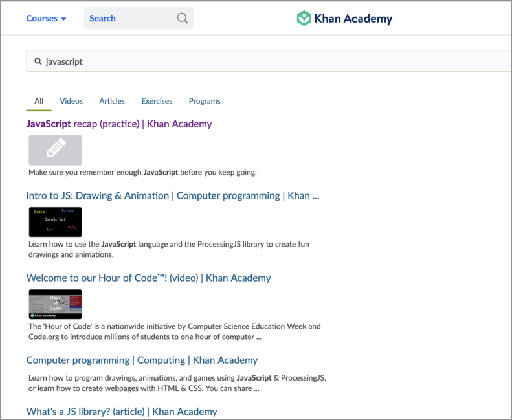
Task: Switch to the Articles tab
Action: 112,101
